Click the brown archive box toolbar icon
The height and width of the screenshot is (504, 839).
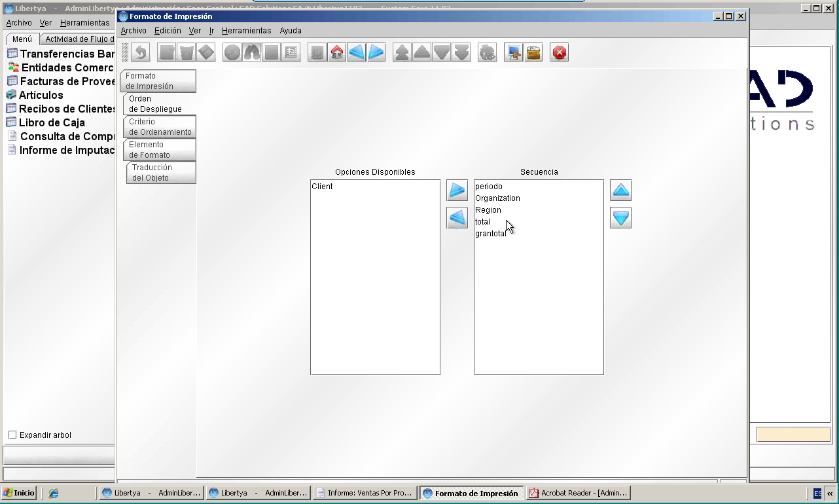click(533, 52)
